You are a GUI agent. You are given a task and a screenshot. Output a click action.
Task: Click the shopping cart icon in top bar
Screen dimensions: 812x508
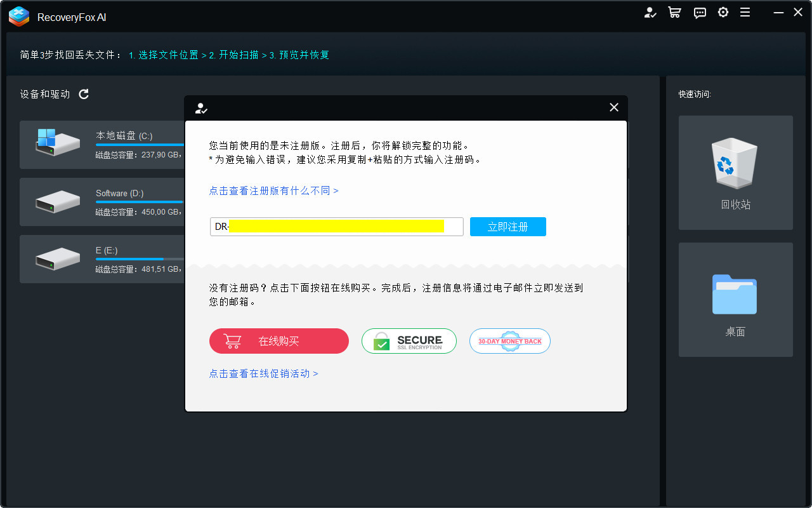click(674, 12)
